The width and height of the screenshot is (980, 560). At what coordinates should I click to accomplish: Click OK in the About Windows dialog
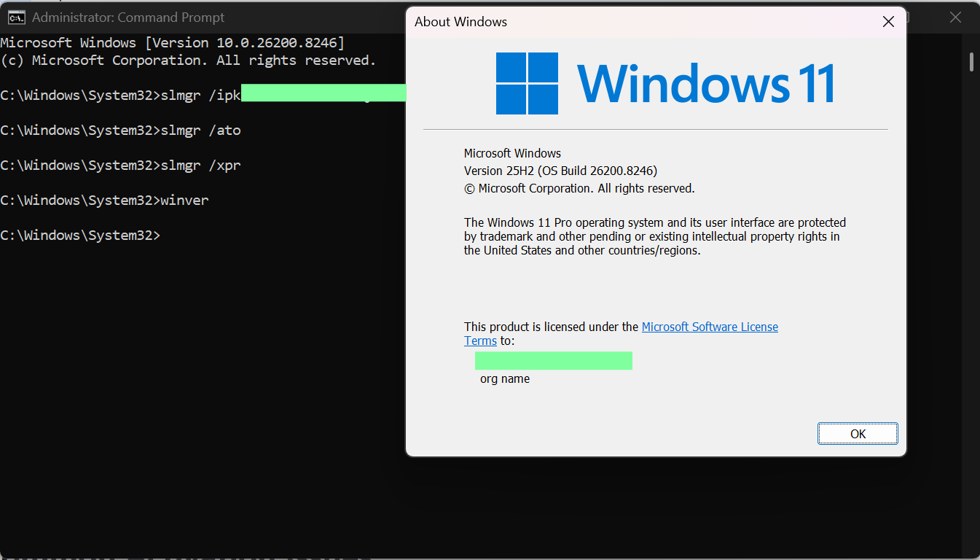pos(858,434)
